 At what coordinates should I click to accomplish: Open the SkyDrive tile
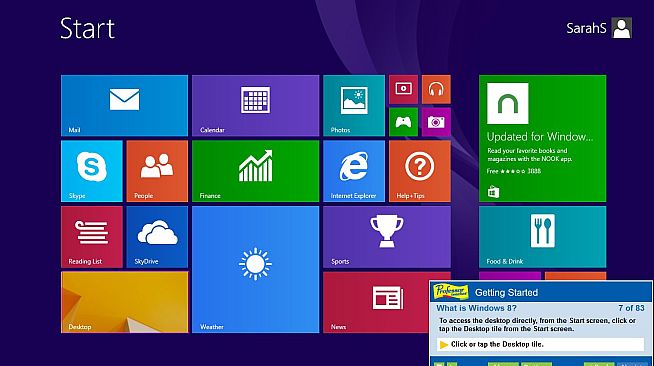click(157, 237)
